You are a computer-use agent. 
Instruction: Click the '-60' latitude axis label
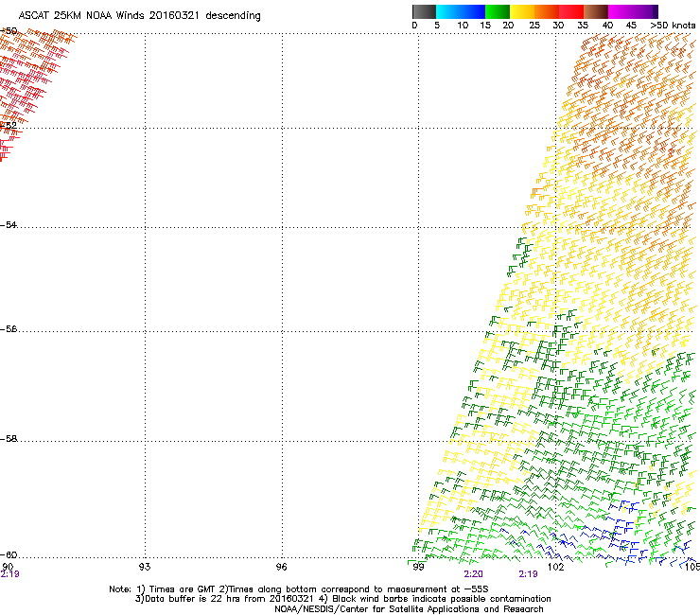[x=9, y=554]
